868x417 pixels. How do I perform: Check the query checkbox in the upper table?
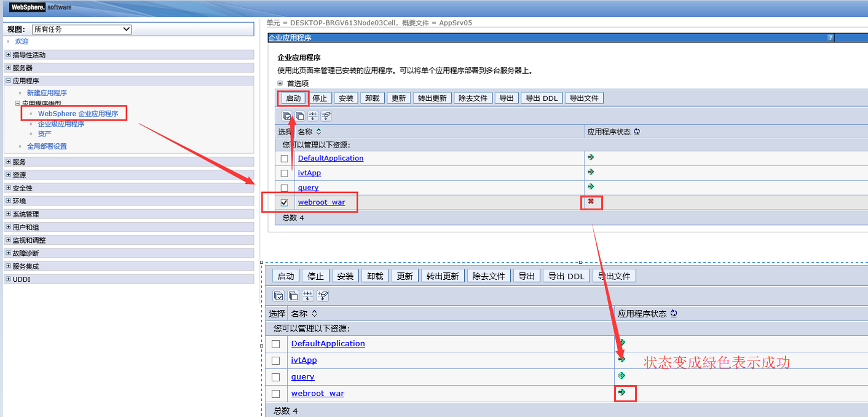(284, 188)
